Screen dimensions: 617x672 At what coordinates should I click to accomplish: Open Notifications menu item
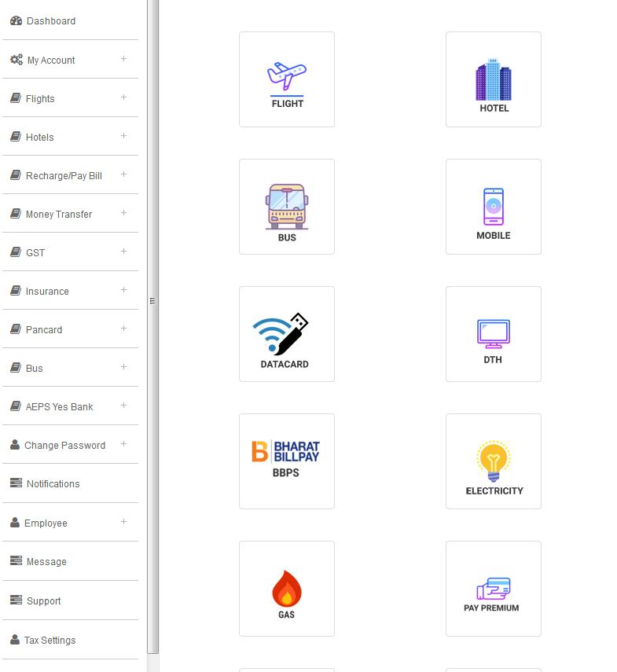(53, 484)
